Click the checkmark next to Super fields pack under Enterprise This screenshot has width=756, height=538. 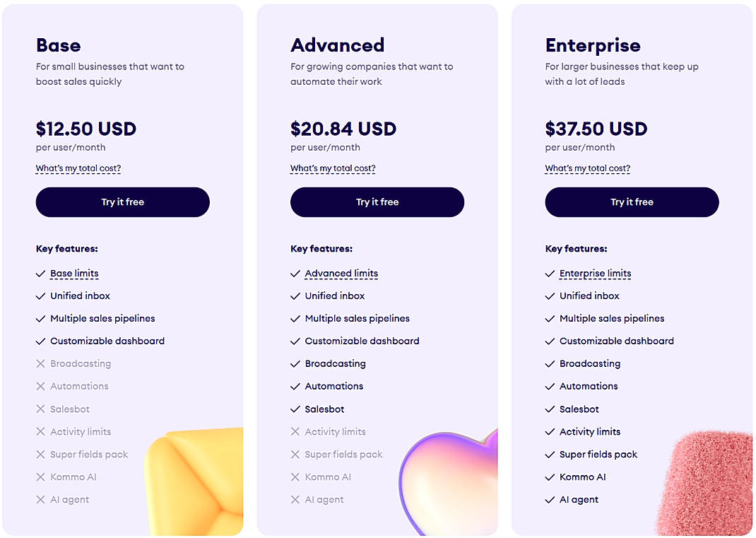(x=550, y=454)
